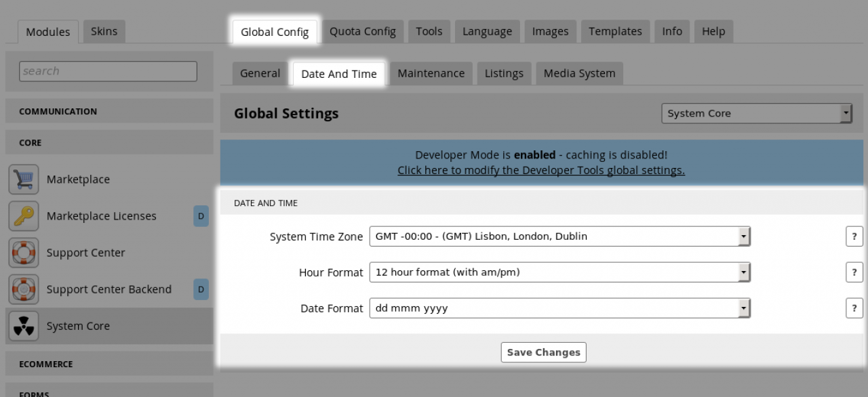
Task: Click the System Core radiation icon
Action: click(x=24, y=326)
